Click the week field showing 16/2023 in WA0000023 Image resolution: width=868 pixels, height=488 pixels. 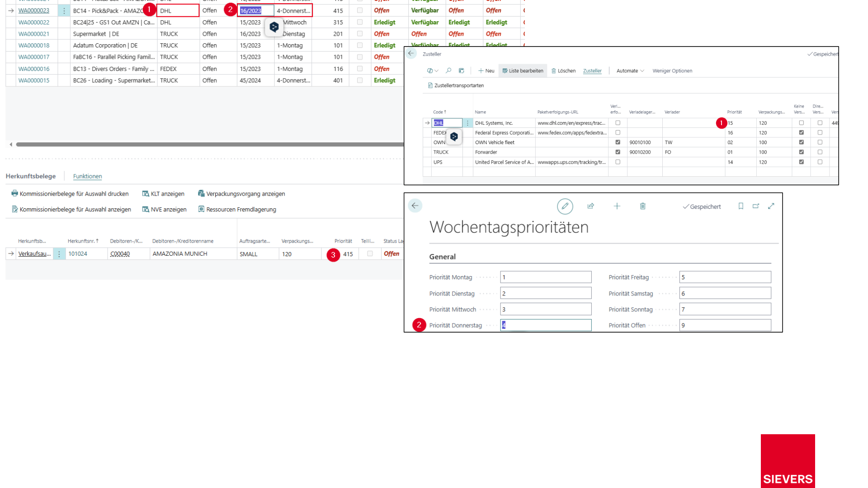(x=255, y=10)
